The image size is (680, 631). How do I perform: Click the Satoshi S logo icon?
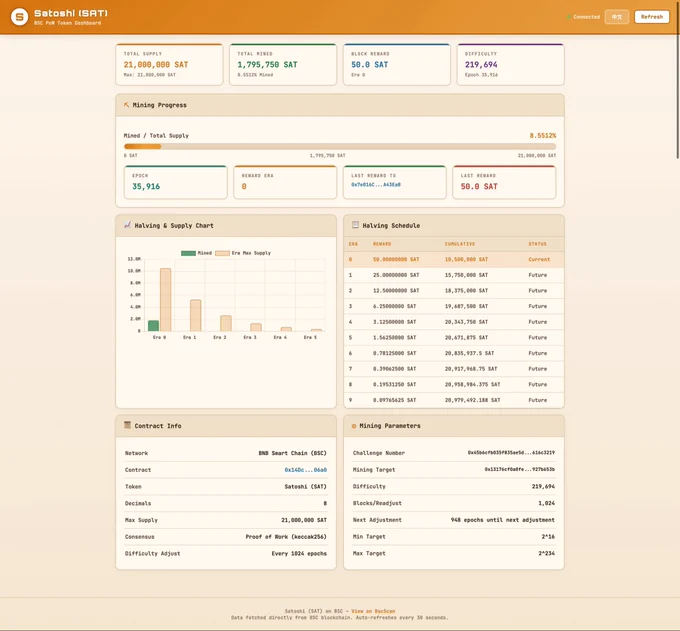pyautogui.click(x=20, y=17)
